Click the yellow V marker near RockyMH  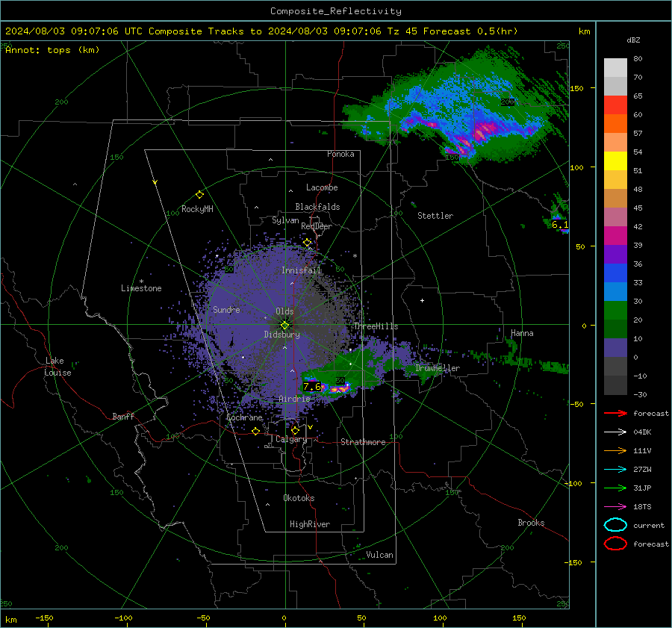click(155, 182)
